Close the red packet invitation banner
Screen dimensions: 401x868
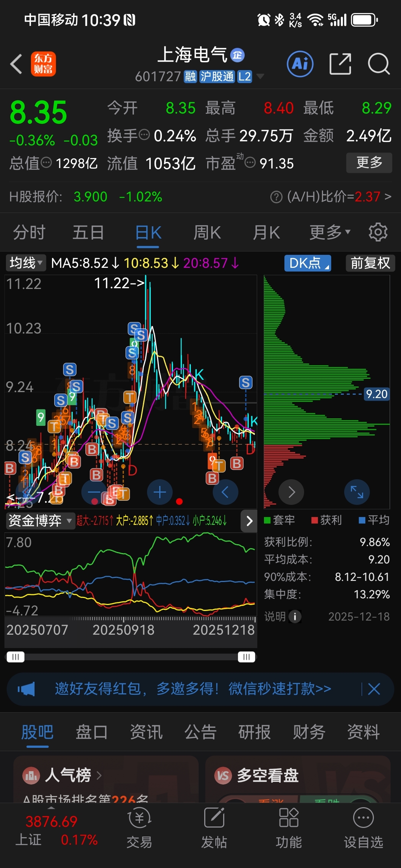point(374,689)
